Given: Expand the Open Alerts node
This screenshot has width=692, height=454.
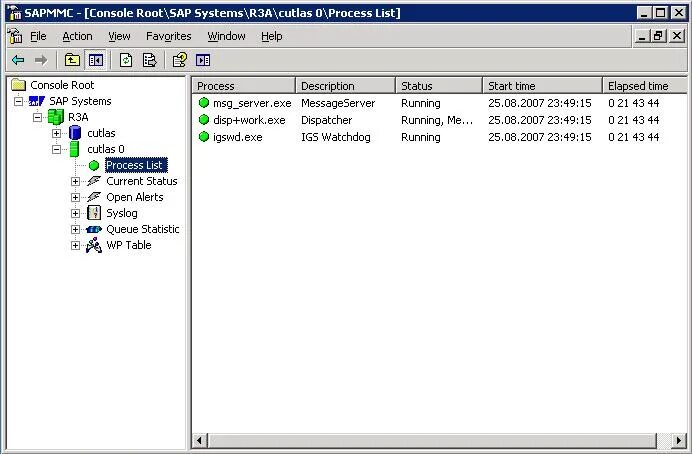Looking at the screenshot, I should click(75, 197).
